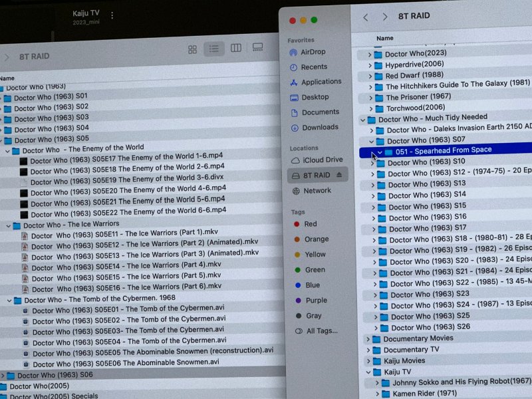Filter by the Red tag
Image resolution: width=532 pixels, height=399 pixels.
(305, 224)
